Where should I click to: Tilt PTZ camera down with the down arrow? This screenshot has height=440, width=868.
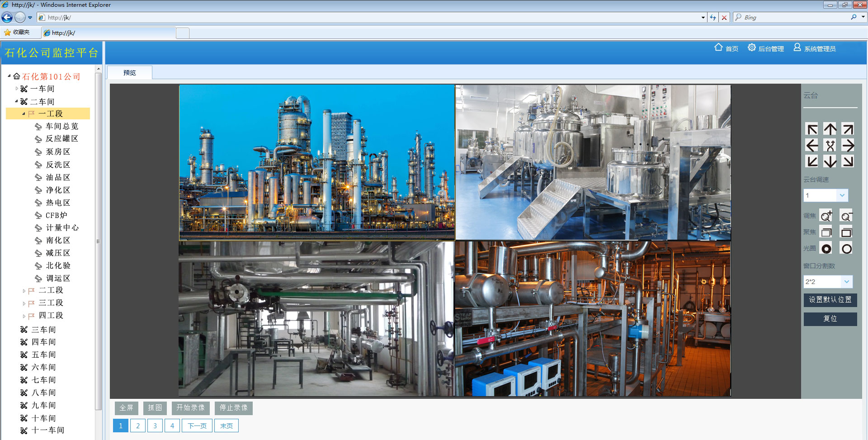coord(830,161)
